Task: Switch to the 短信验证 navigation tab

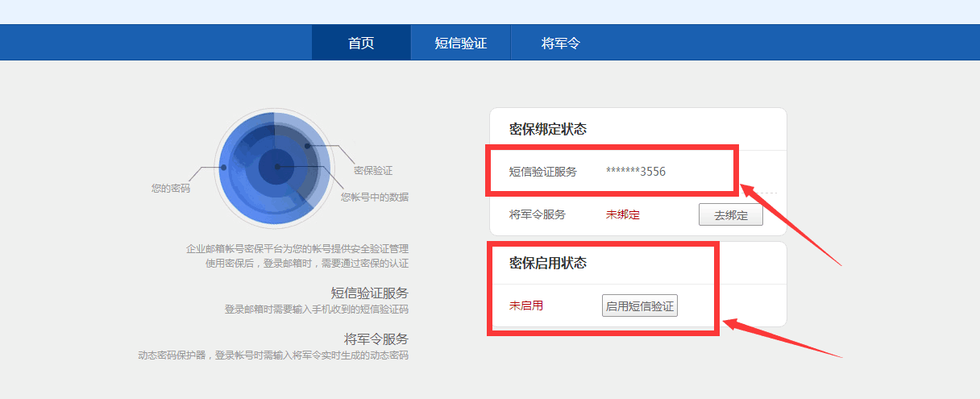Action: (461, 44)
